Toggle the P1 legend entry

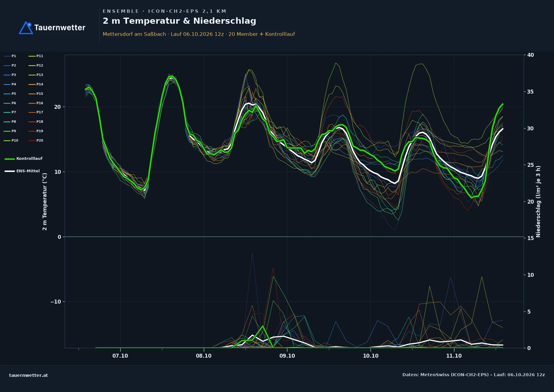click(x=10, y=56)
